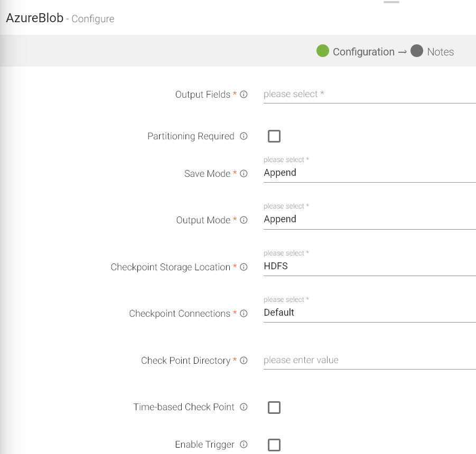Viewport: 476px width, 454px height.
Task: Click the Output Mode info icon
Action: [x=244, y=220]
